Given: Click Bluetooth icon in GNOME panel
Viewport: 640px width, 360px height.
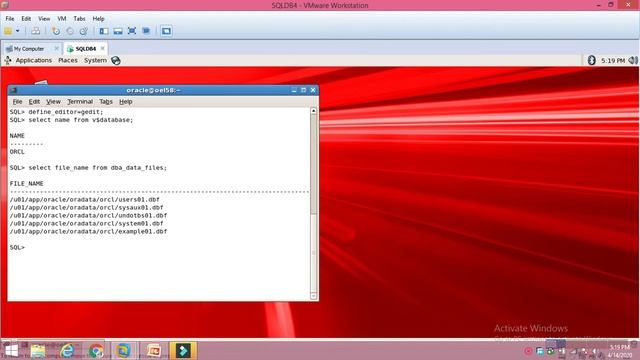Looking at the screenshot, I should [591, 60].
